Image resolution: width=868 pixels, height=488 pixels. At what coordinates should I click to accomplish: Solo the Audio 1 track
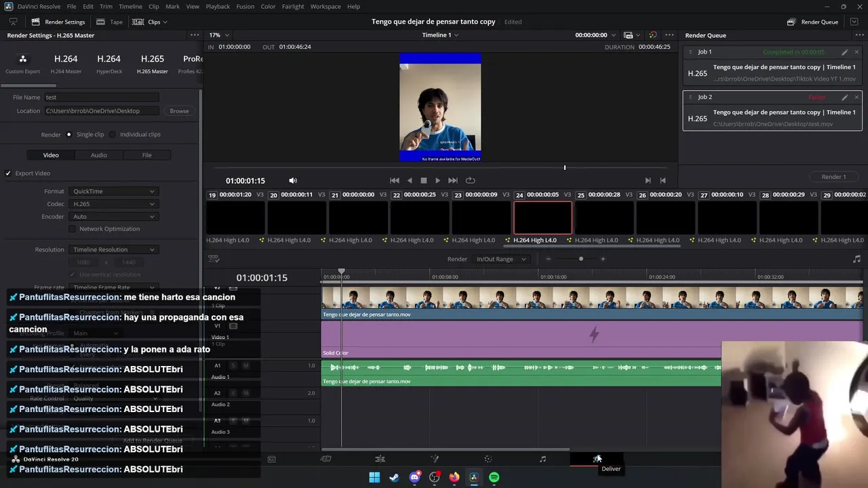pyautogui.click(x=233, y=366)
